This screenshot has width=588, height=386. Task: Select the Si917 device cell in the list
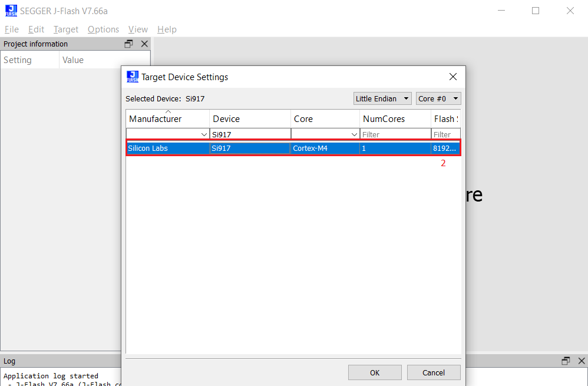pos(250,148)
